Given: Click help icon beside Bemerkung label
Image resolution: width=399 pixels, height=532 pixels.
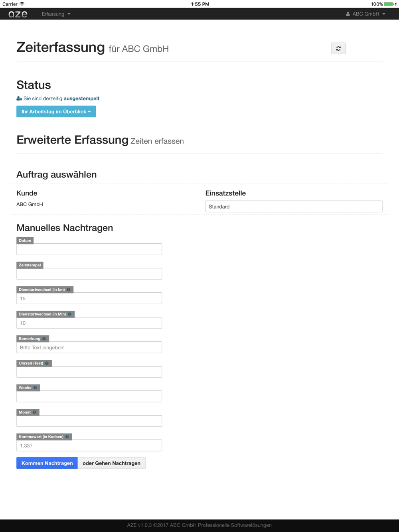Looking at the screenshot, I should [x=44, y=339].
